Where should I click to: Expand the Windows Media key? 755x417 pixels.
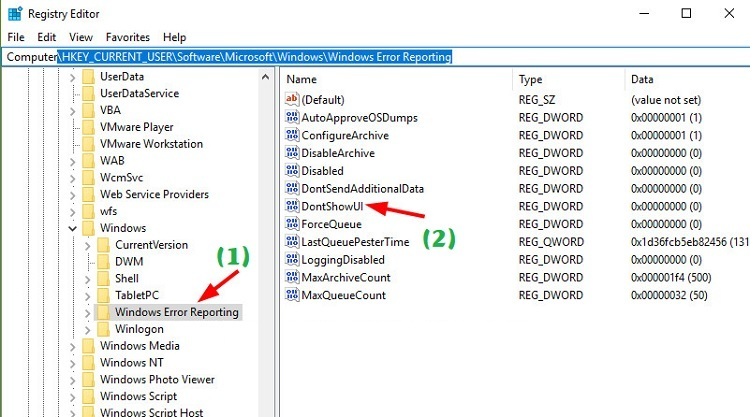[72, 347]
